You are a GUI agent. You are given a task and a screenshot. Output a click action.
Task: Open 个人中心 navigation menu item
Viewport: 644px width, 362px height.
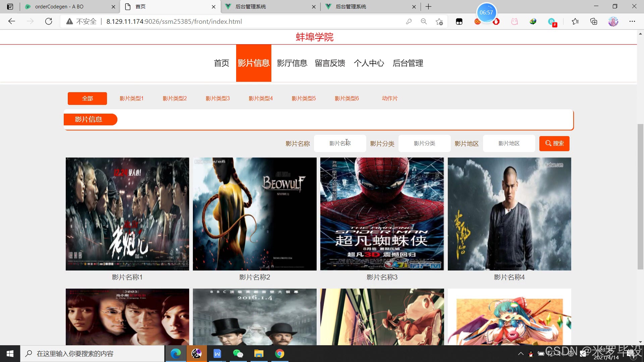click(369, 63)
